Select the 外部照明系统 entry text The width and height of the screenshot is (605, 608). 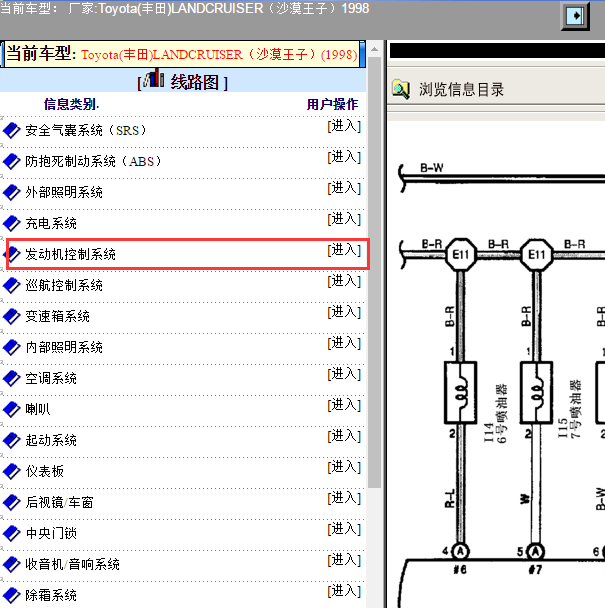[64, 192]
